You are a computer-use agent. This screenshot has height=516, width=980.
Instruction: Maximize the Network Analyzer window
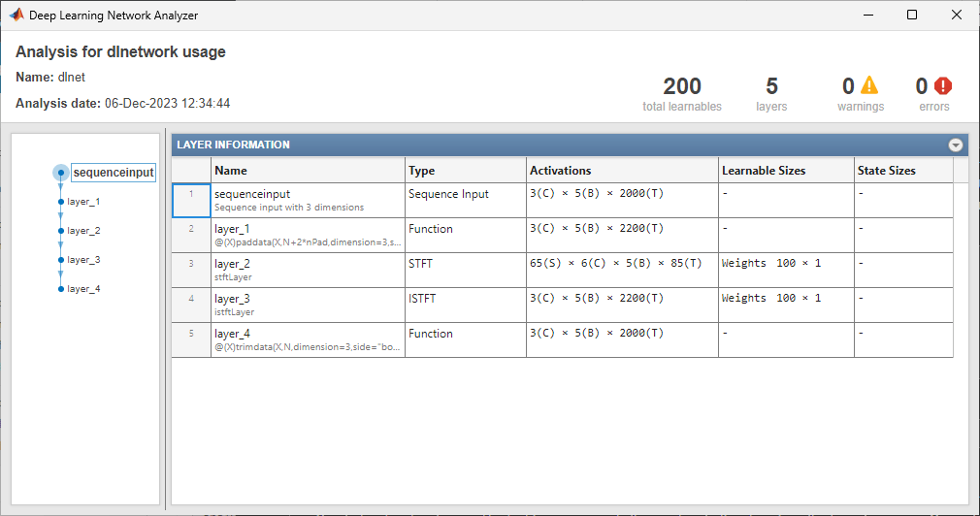pyautogui.click(x=912, y=15)
